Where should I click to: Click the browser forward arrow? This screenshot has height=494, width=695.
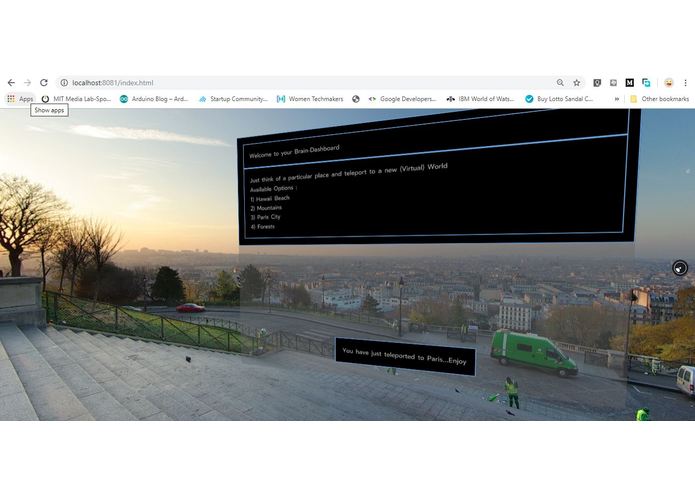pyautogui.click(x=27, y=83)
